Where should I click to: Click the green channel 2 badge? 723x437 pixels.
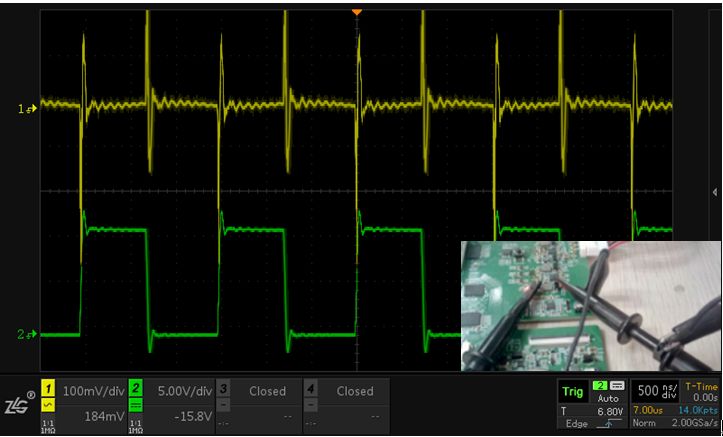(136, 387)
